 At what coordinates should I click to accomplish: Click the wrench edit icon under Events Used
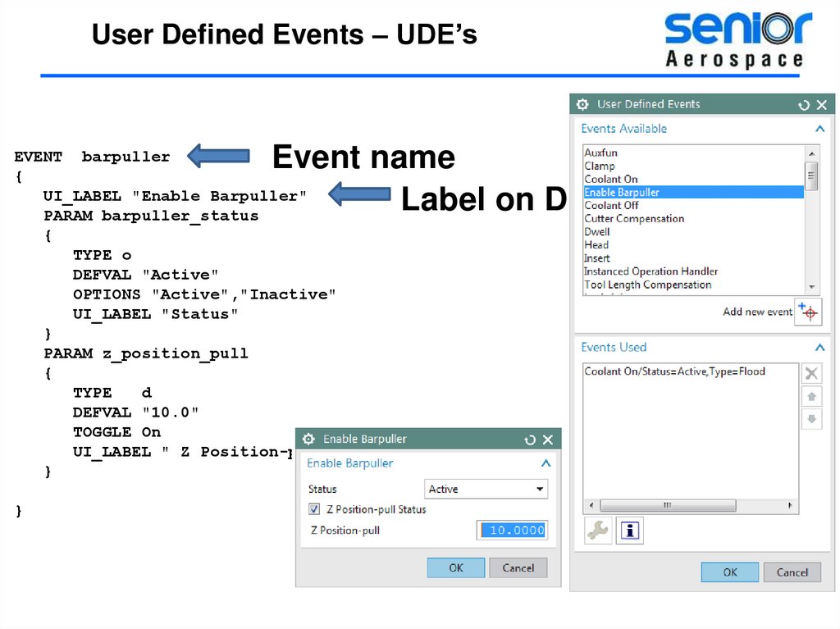coord(598,531)
